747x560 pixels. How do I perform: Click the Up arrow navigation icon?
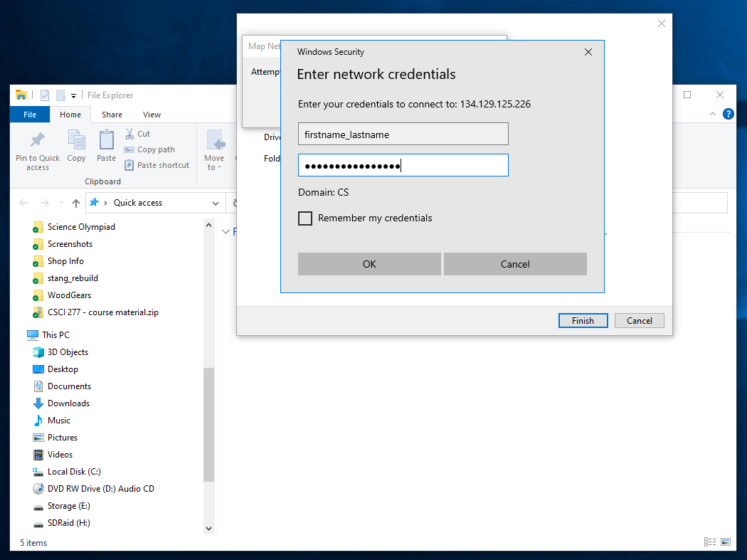click(76, 203)
